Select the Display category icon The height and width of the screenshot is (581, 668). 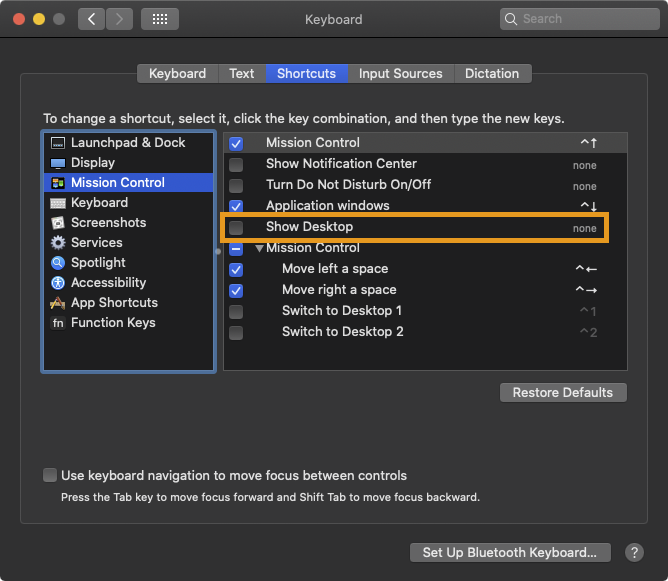pyautogui.click(x=58, y=163)
